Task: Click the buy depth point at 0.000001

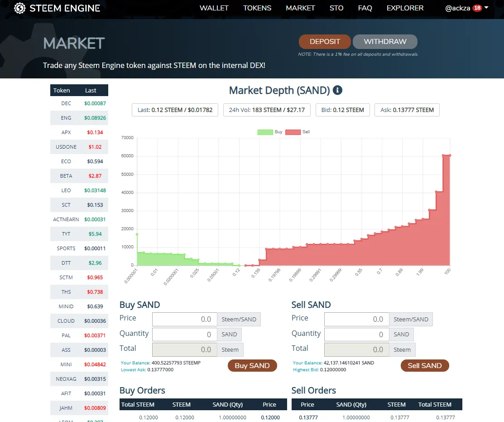Action: tap(137, 234)
